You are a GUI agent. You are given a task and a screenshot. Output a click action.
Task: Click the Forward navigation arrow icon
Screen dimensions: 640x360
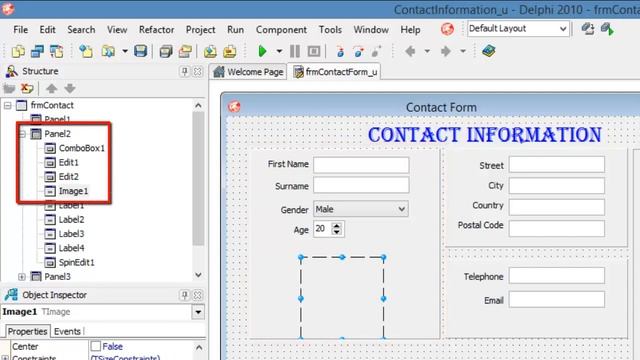(446, 51)
